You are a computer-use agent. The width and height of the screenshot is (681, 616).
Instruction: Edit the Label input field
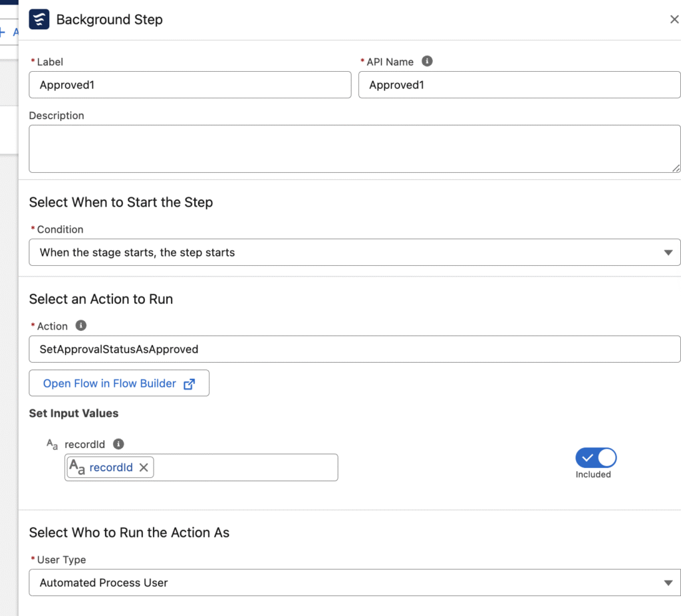pyautogui.click(x=190, y=85)
